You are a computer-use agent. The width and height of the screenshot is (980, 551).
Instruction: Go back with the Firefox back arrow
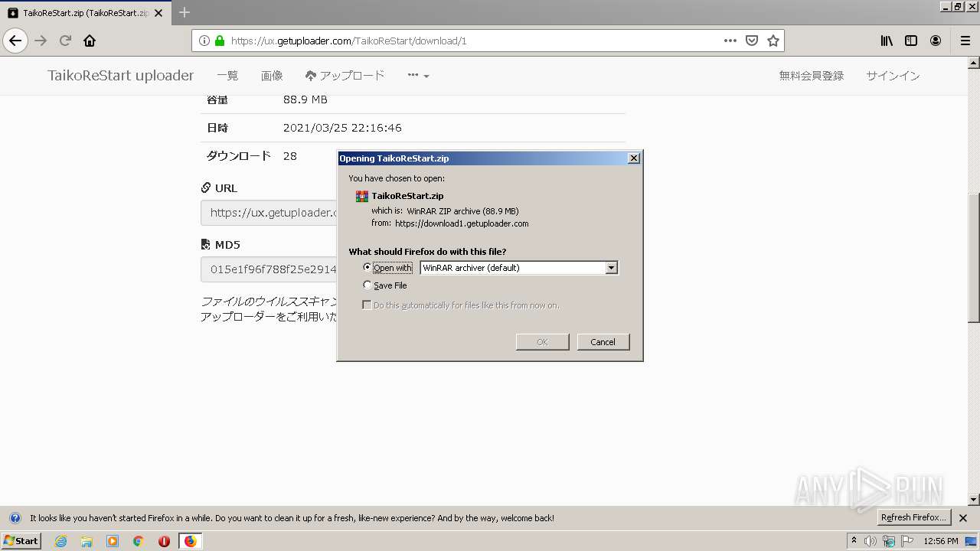[15, 41]
